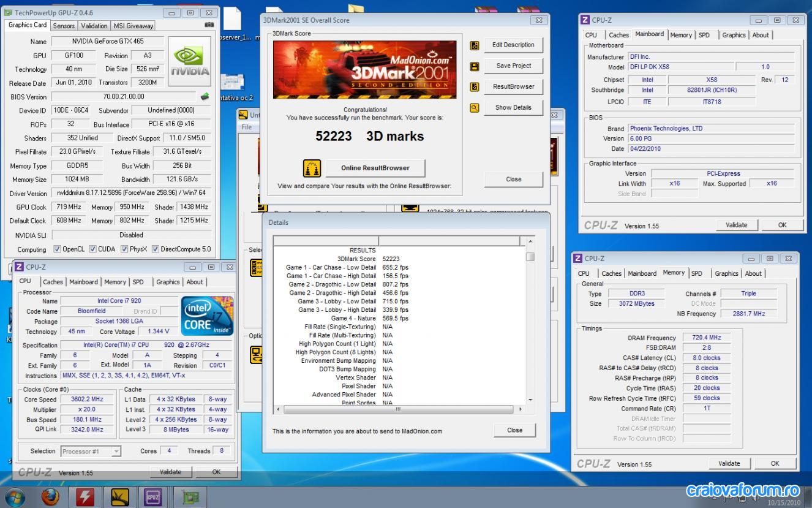
Task: Open SPD tab in CPU-Z processor window
Action: click(x=138, y=282)
